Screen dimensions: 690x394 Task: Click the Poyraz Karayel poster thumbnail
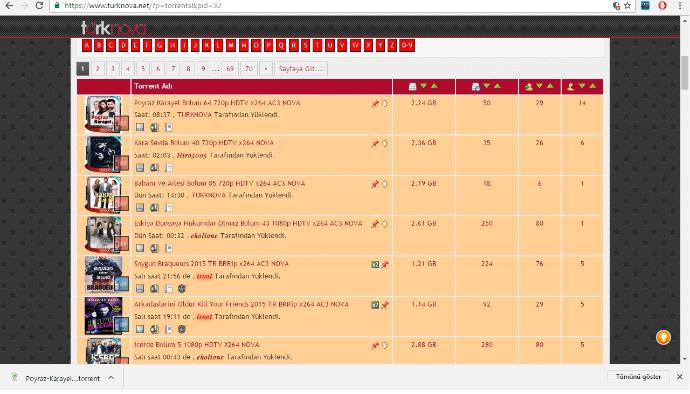click(x=103, y=114)
